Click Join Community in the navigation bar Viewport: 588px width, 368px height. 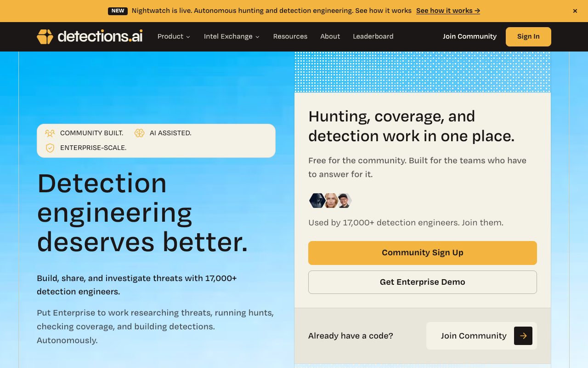coord(469,37)
